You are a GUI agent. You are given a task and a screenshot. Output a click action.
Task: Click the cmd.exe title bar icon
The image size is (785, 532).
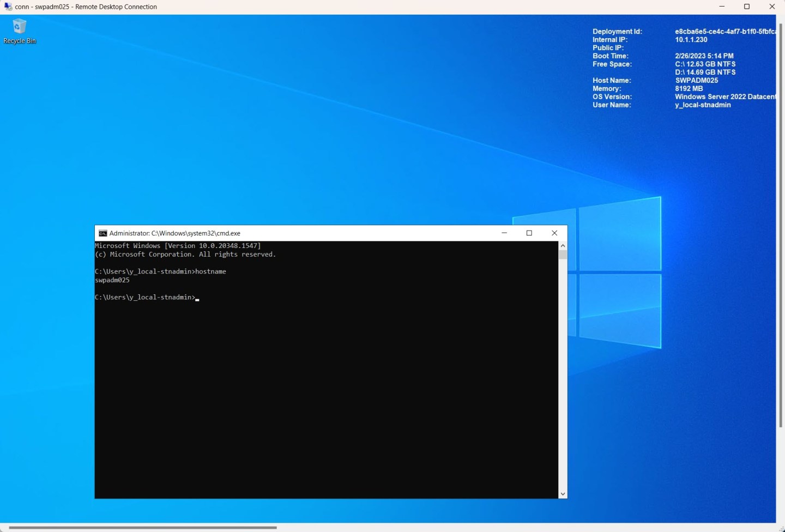[102, 233]
